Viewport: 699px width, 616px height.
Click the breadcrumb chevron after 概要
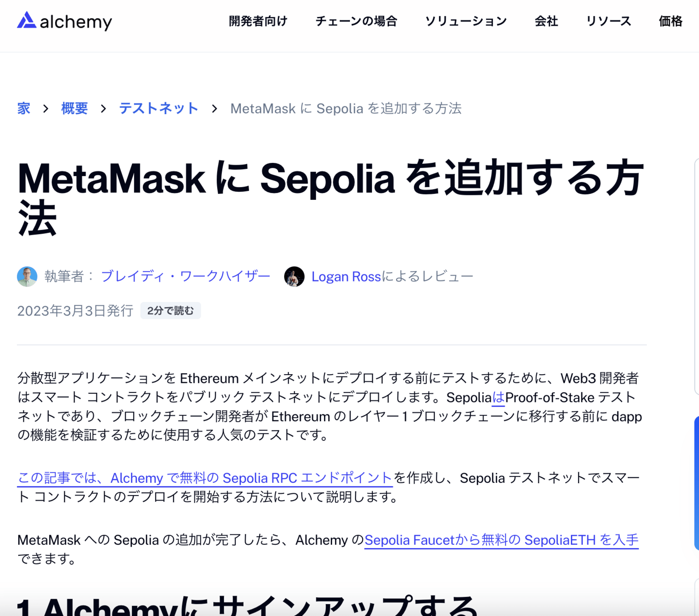tap(104, 109)
